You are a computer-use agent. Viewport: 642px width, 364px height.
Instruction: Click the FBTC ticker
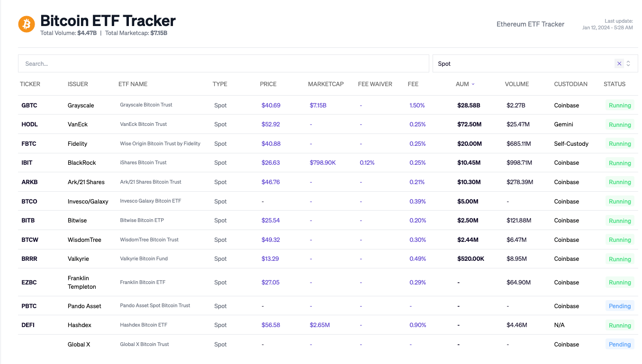coord(29,144)
